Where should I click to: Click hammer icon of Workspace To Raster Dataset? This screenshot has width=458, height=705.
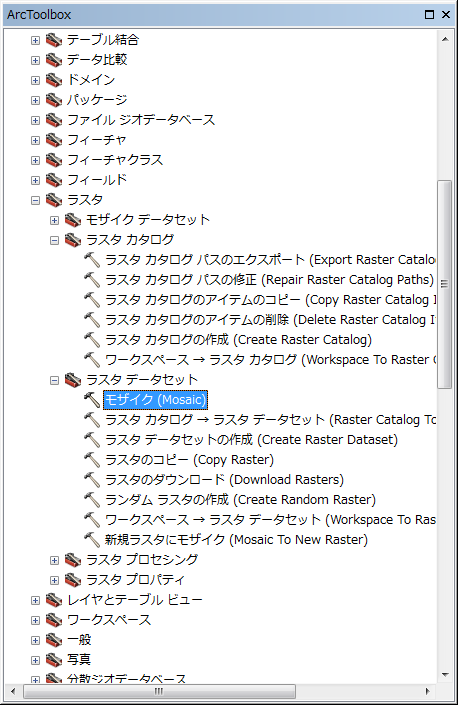[92, 520]
